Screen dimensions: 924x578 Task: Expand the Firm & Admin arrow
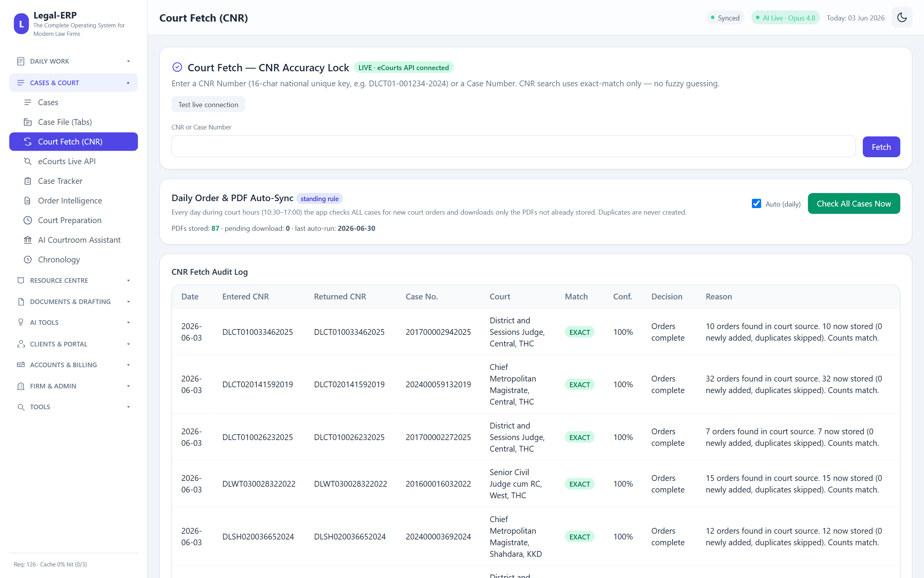(128, 386)
